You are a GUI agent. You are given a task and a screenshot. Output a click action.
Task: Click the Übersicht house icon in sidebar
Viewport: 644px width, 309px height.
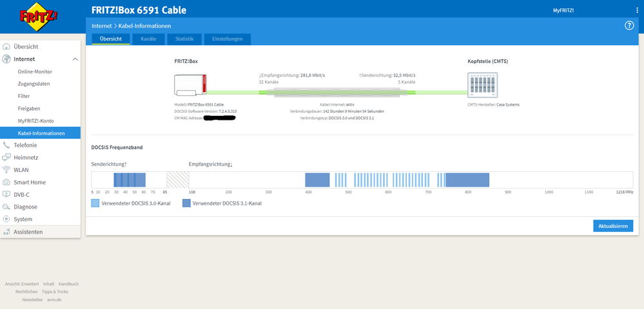pyautogui.click(x=6, y=47)
